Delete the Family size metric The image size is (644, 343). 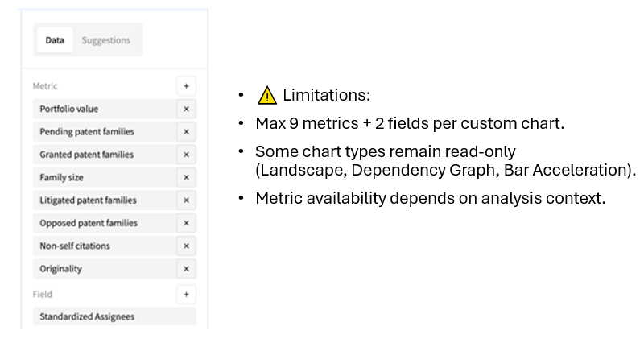[x=186, y=177]
